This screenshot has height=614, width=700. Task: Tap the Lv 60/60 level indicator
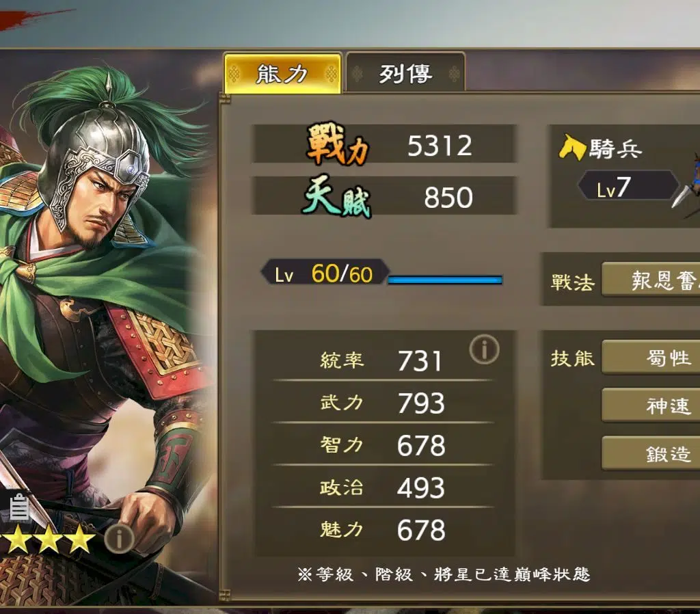click(325, 273)
